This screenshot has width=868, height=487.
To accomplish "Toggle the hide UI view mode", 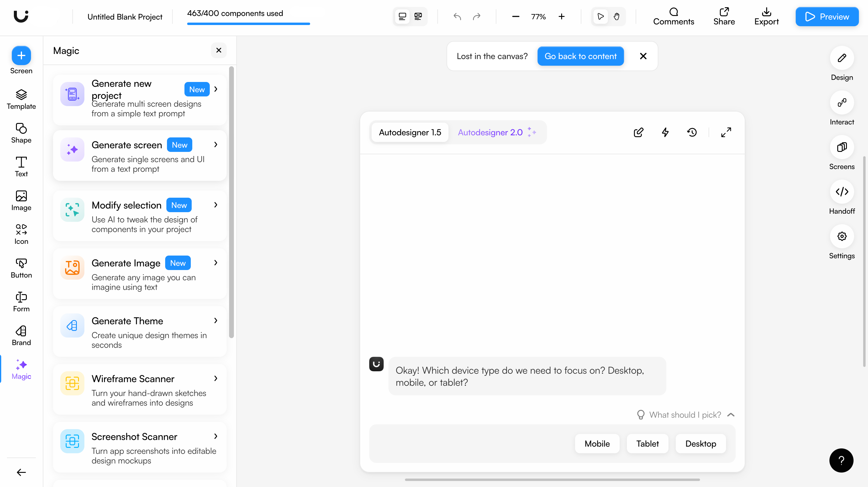I will tap(418, 17).
